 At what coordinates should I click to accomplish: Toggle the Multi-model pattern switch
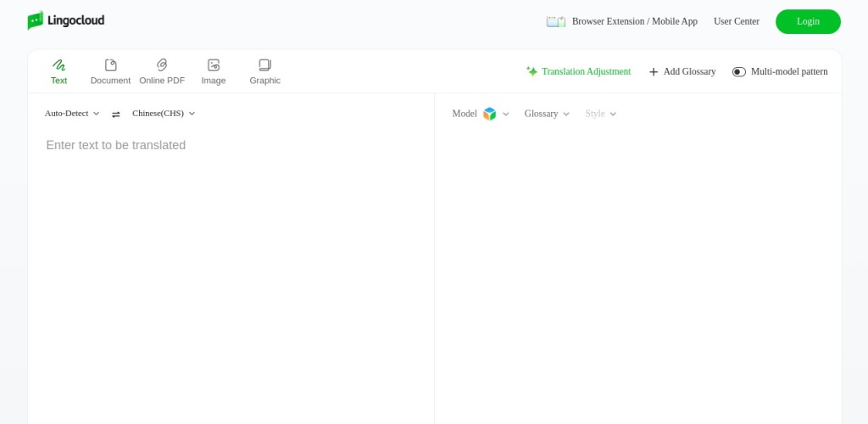739,72
